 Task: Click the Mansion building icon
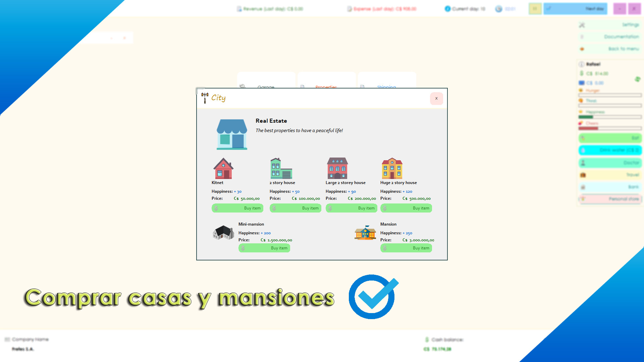coord(365,233)
